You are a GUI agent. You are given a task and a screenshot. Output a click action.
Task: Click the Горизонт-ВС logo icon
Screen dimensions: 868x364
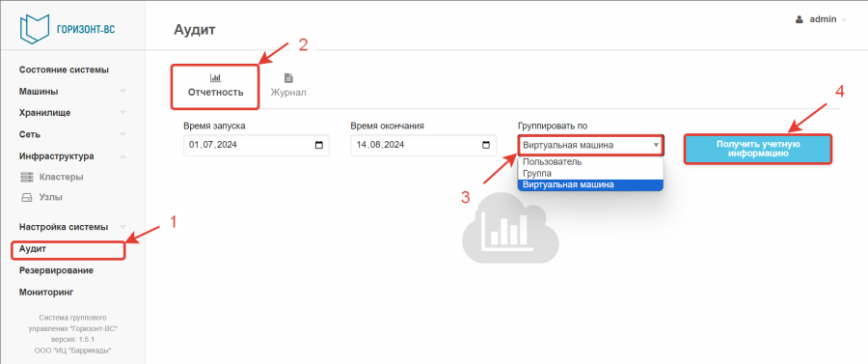coord(35,28)
